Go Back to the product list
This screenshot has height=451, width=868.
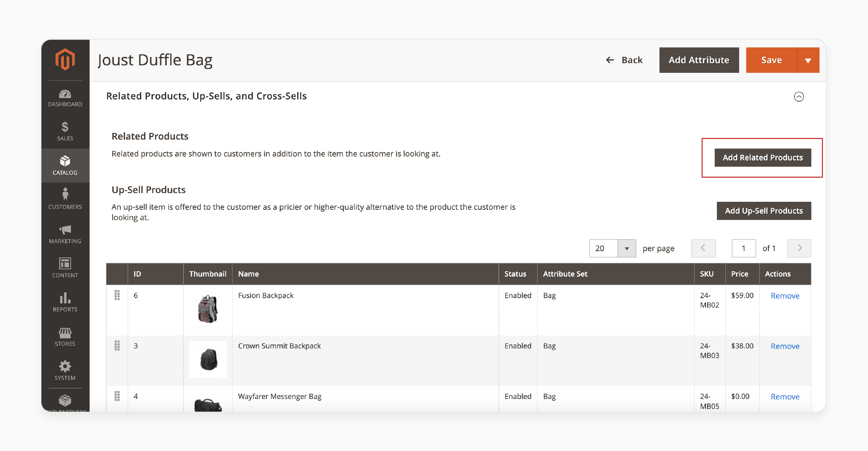pyautogui.click(x=624, y=60)
